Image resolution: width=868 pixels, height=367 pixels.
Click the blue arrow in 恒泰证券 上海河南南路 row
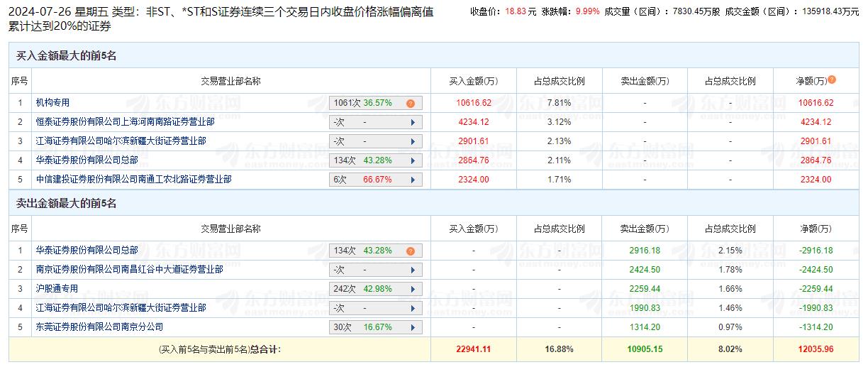pos(413,122)
